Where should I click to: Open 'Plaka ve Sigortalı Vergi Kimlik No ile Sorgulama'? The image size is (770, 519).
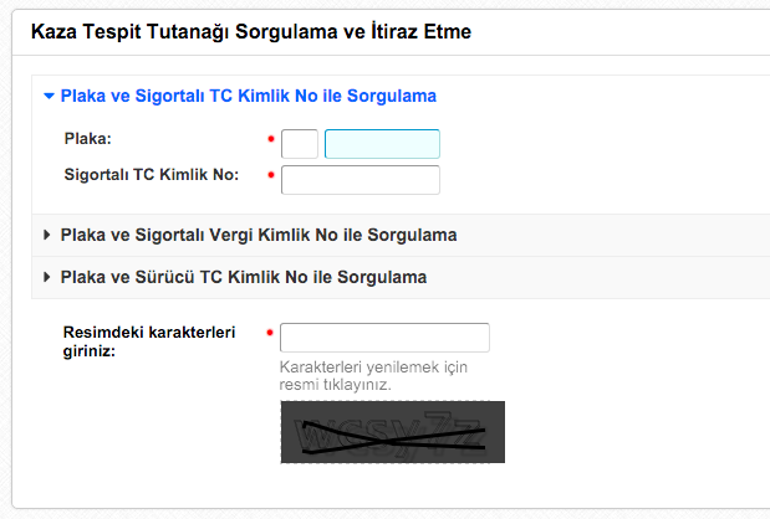pos(258,235)
